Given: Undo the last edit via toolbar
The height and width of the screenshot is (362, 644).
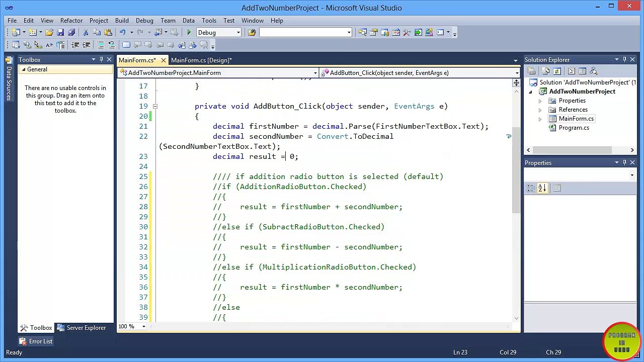Looking at the screenshot, I should (122, 32).
